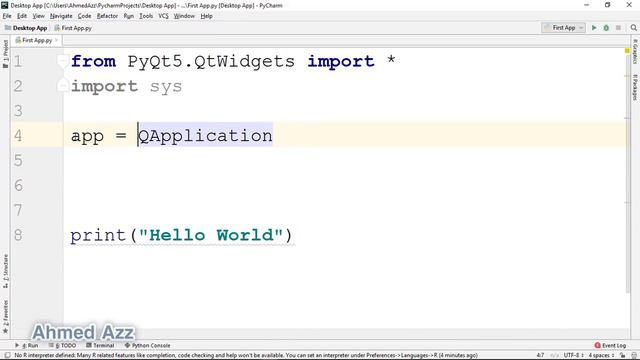Click the "Hello World" string on line 8

(211, 235)
